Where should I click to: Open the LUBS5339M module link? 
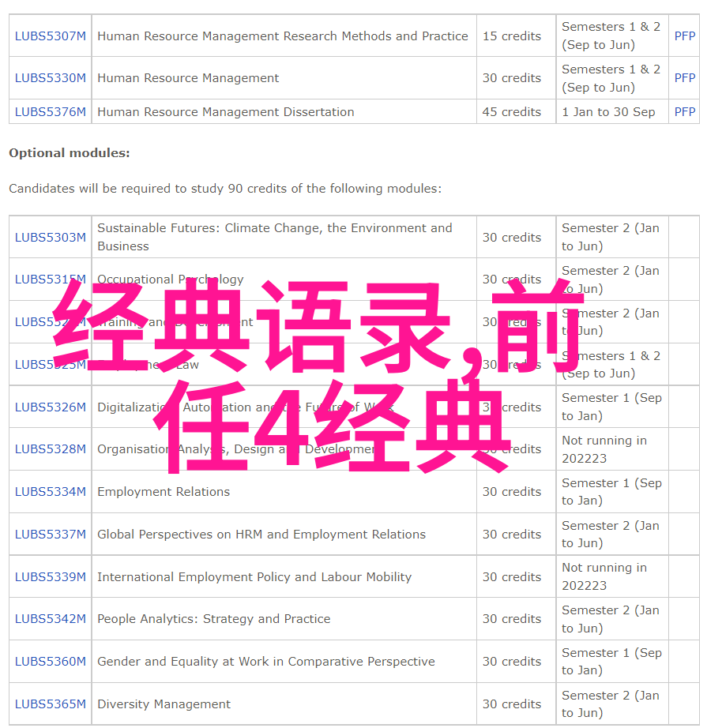point(50,577)
